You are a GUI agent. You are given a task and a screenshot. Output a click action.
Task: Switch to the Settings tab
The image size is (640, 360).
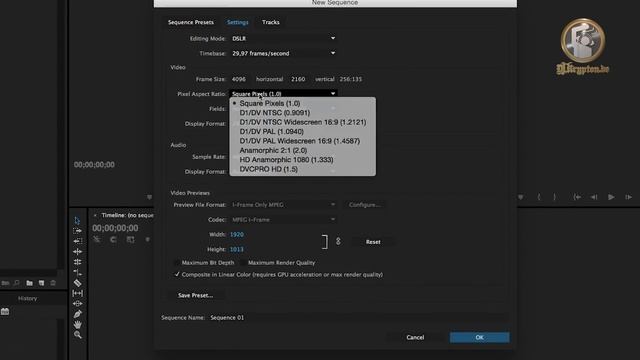238,22
